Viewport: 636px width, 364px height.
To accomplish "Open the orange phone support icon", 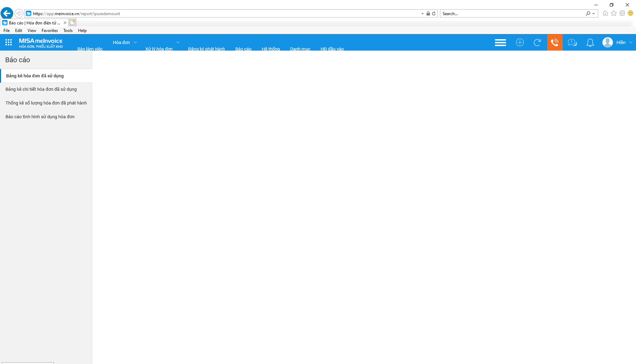I will pos(555,43).
